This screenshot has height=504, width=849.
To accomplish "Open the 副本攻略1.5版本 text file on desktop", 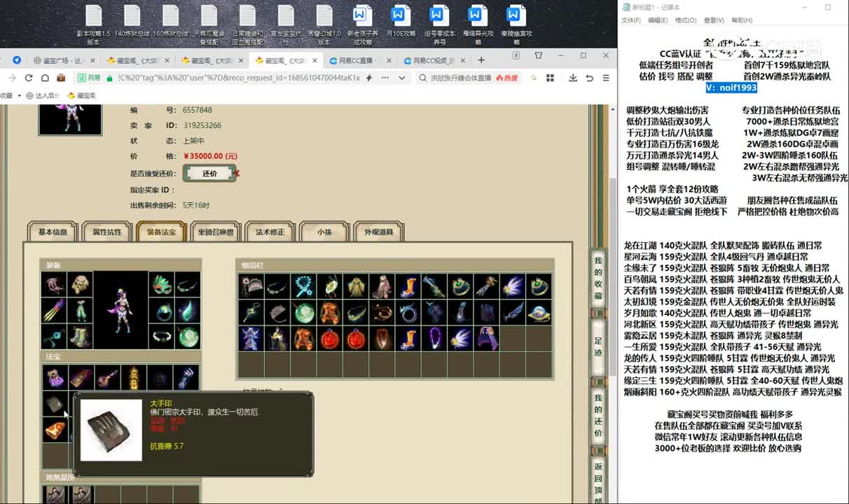I will pos(93,24).
